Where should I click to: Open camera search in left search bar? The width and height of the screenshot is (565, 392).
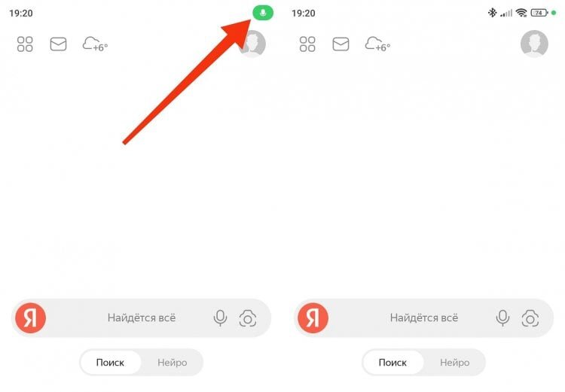click(248, 318)
